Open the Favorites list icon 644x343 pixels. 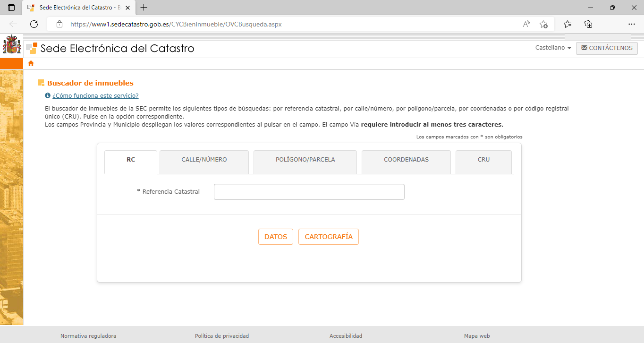(x=568, y=24)
